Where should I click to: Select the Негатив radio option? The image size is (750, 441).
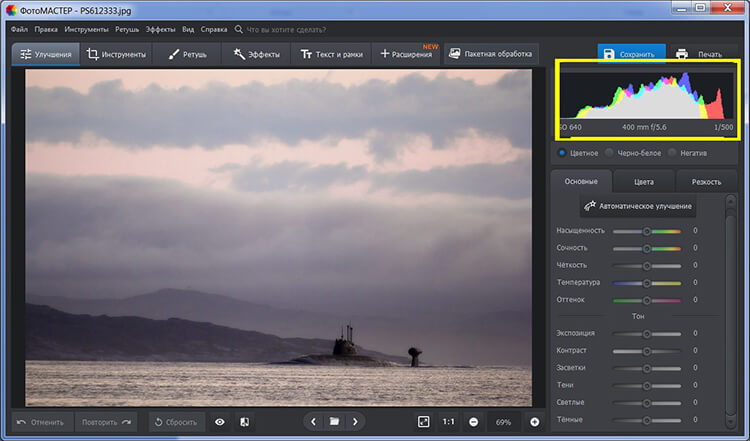tap(673, 153)
